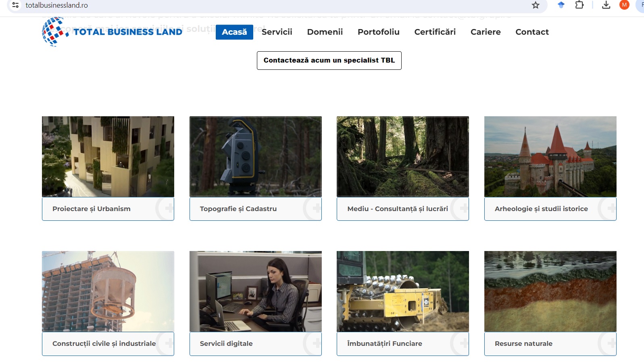Open the Mediu - Consultanță și lucrări card label
Screen dimensions: 644x362
(x=397, y=209)
